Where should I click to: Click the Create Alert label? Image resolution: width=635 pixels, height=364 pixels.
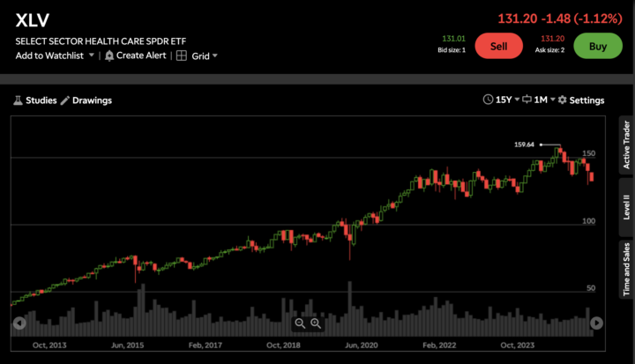click(x=141, y=56)
